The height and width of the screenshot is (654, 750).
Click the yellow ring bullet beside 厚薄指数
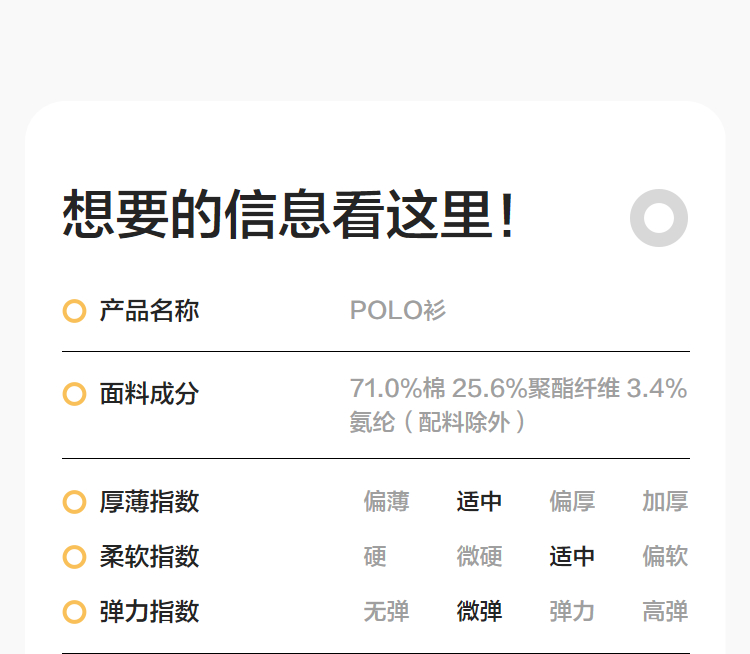point(74,502)
